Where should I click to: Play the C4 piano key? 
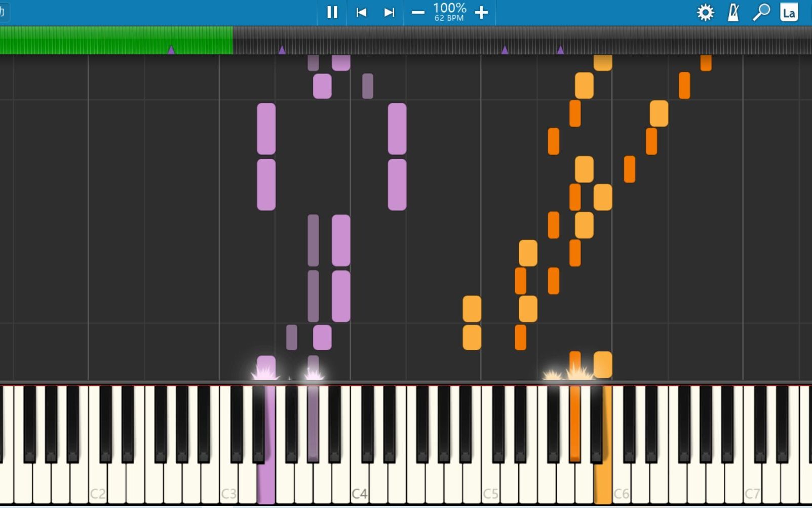pyautogui.click(x=359, y=482)
